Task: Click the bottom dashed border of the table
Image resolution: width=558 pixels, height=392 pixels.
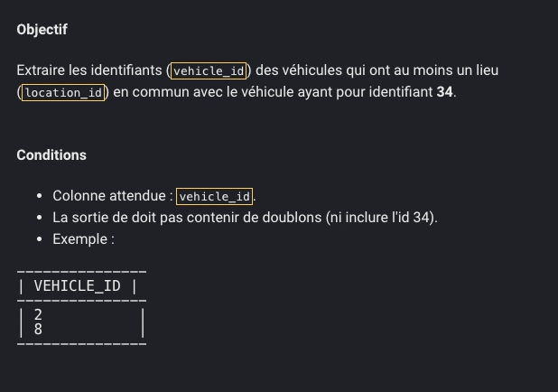Action: pyautogui.click(x=81, y=344)
